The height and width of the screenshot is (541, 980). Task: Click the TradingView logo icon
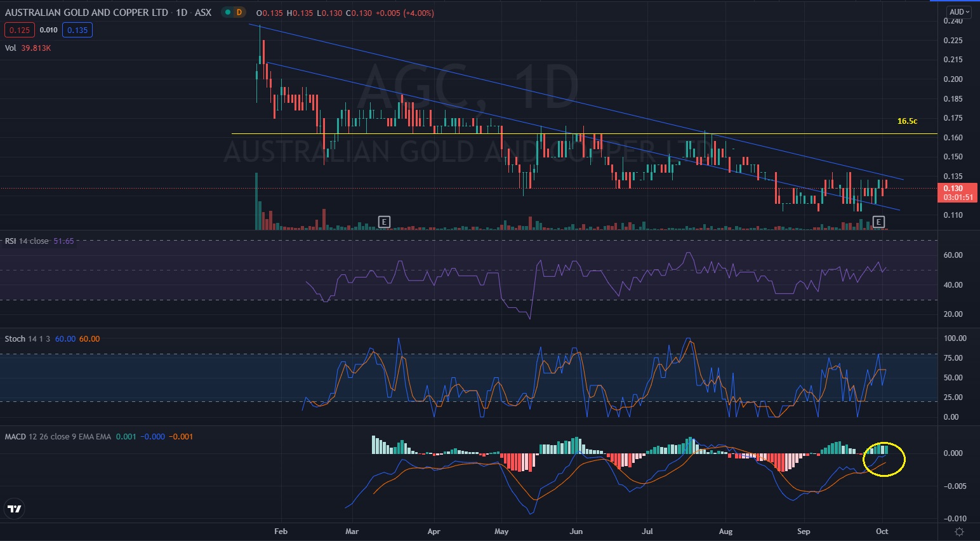pyautogui.click(x=14, y=509)
